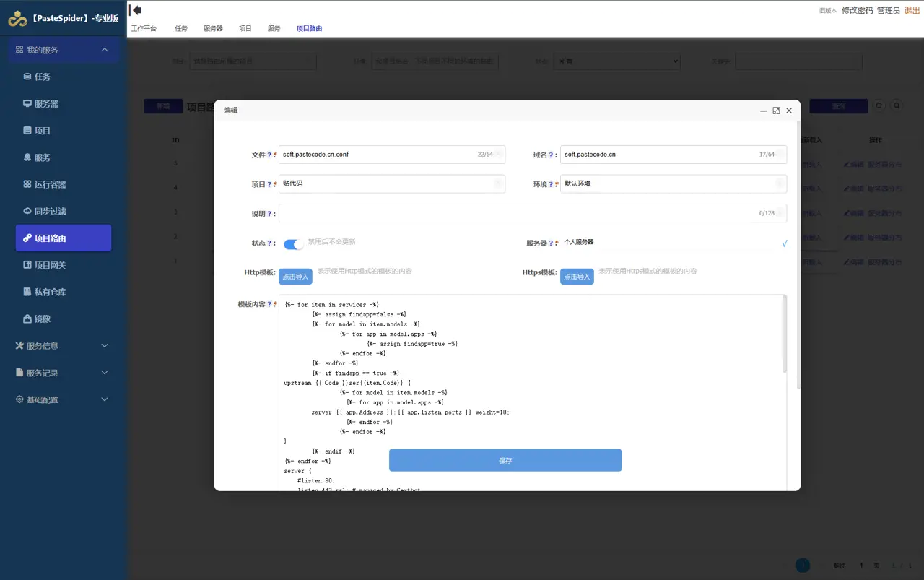This screenshot has height=580, width=924.
Task: Select 项目路由 in the sidebar
Action: [x=64, y=238]
